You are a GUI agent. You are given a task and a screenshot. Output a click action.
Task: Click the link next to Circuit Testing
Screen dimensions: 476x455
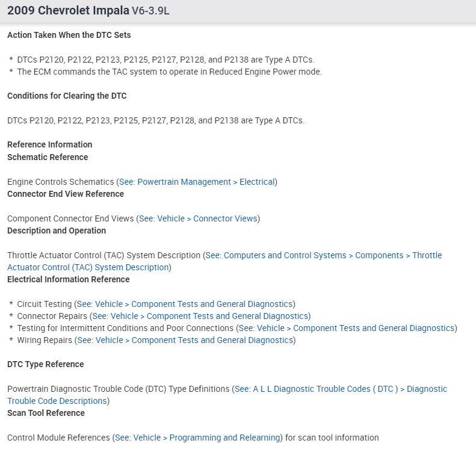(184, 304)
